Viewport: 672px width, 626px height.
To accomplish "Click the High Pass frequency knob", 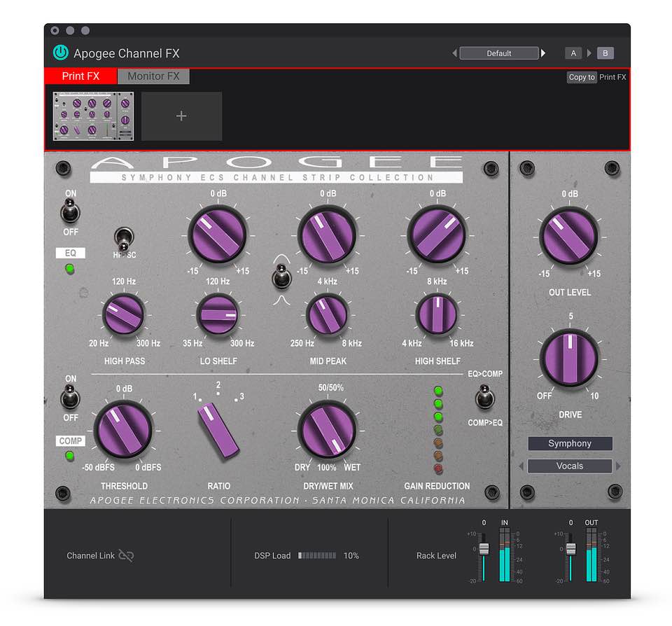I will (x=124, y=314).
